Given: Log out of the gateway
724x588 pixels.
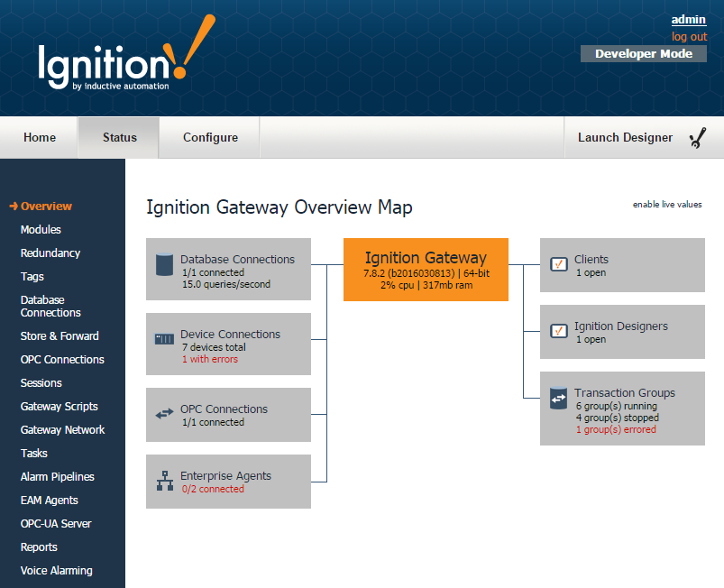Looking at the screenshot, I should pyautogui.click(x=689, y=36).
